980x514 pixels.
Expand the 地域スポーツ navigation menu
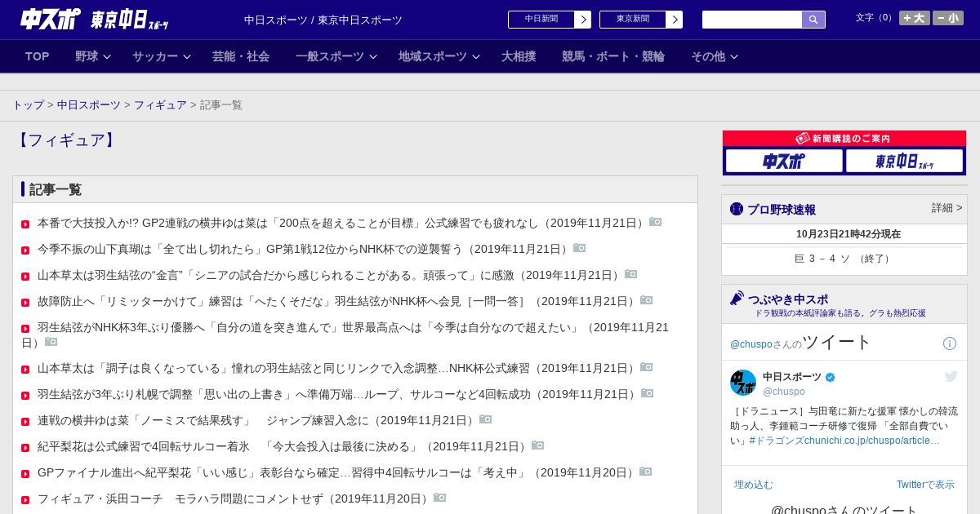click(x=439, y=56)
